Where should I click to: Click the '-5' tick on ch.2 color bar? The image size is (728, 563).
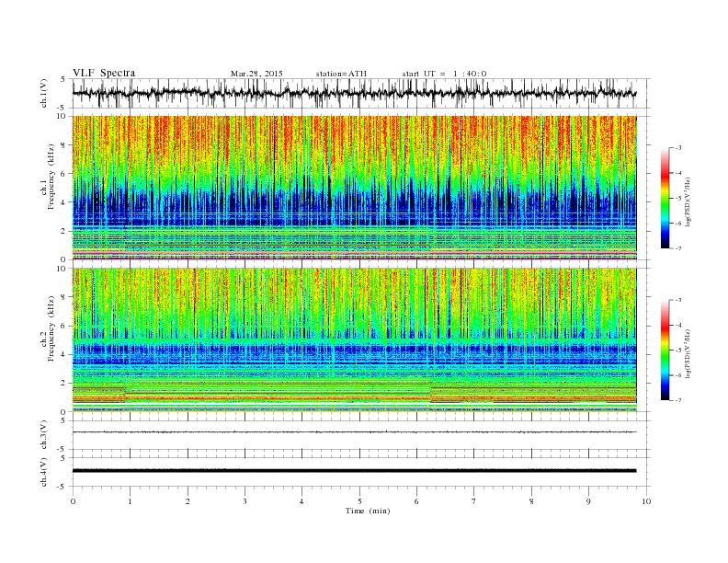[x=678, y=350]
